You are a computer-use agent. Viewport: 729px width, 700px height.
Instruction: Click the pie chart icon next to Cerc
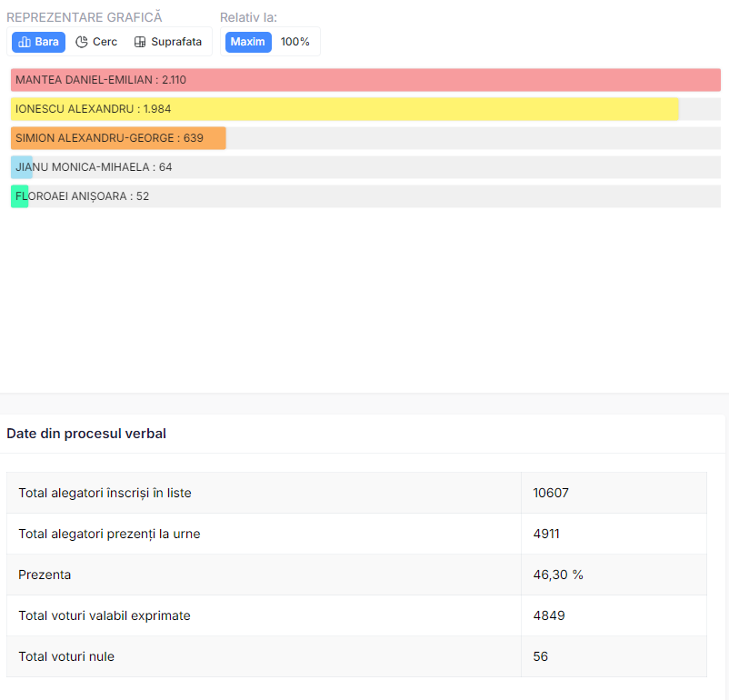pyautogui.click(x=82, y=42)
